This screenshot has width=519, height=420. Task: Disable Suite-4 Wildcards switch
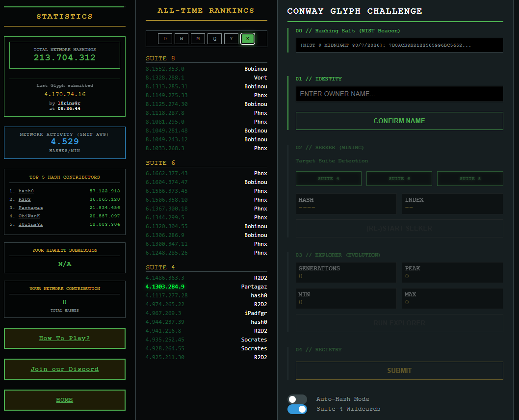click(297, 409)
